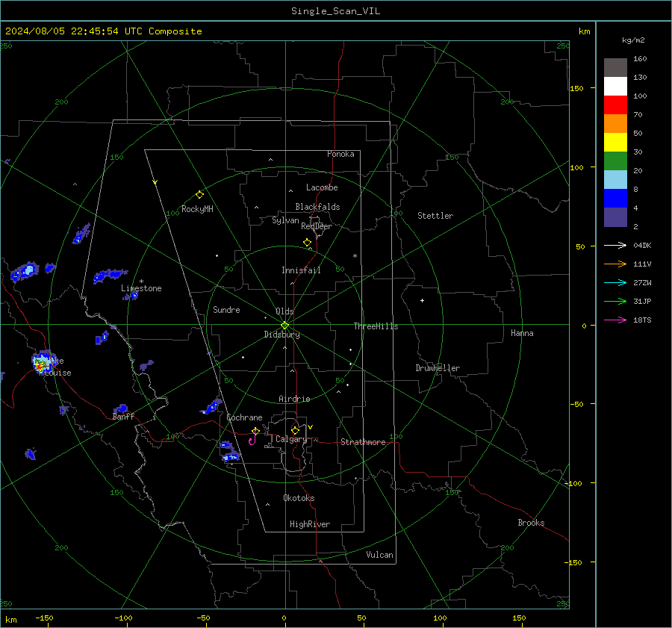
Task: Click the Banff town label
Action: [123, 417]
